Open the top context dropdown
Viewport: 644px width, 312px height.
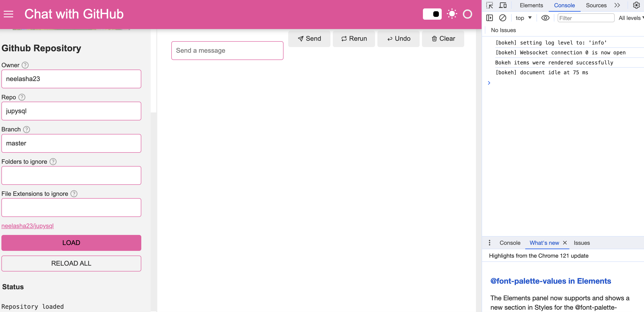point(524,18)
